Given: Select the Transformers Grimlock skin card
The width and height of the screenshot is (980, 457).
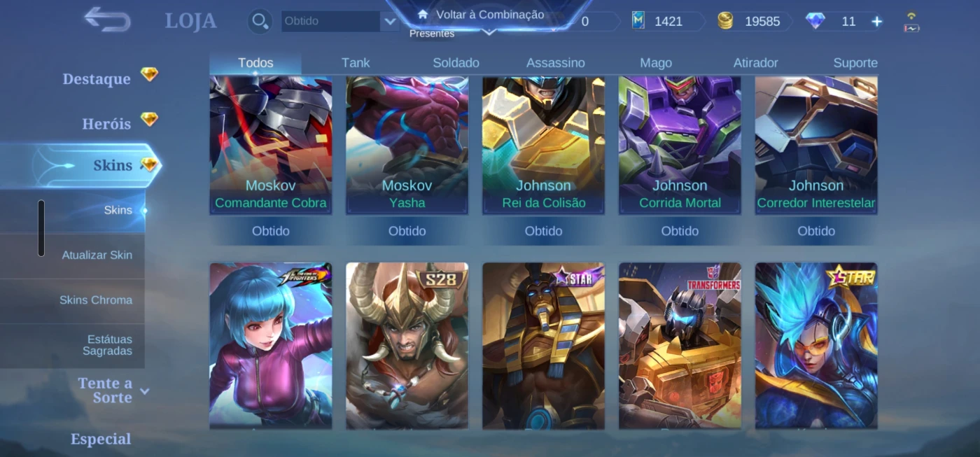Looking at the screenshot, I should pyautogui.click(x=680, y=345).
